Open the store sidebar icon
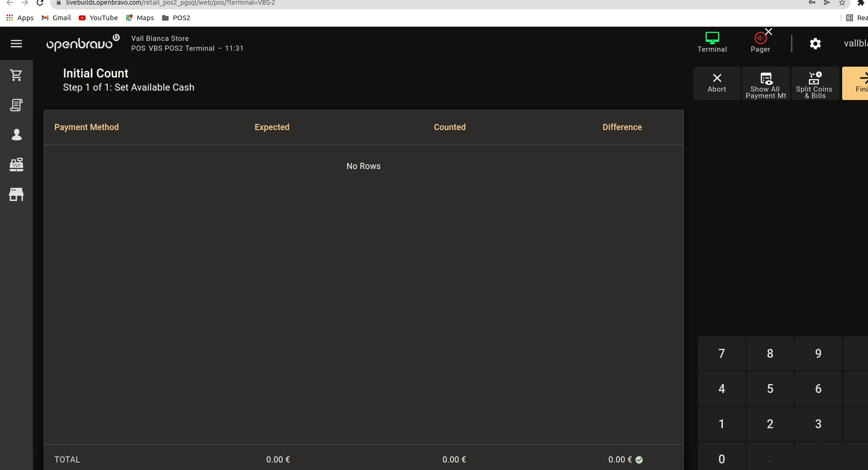The width and height of the screenshot is (868, 470). coord(16,194)
